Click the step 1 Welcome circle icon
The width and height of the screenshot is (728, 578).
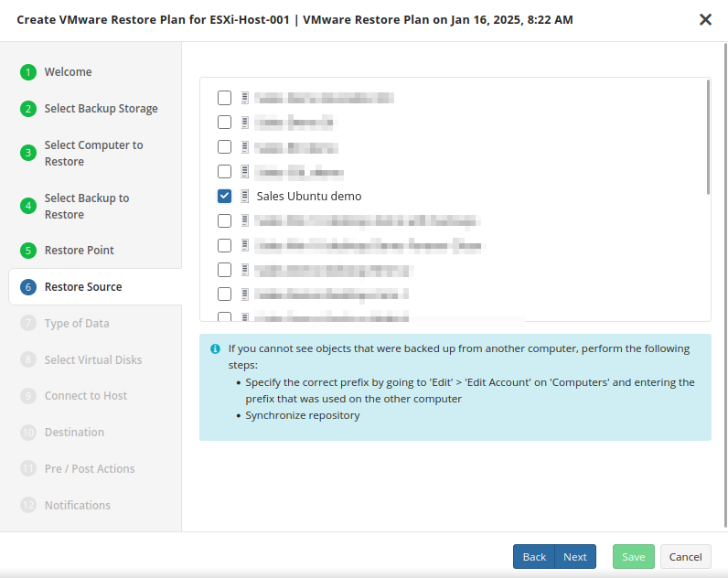click(x=28, y=72)
